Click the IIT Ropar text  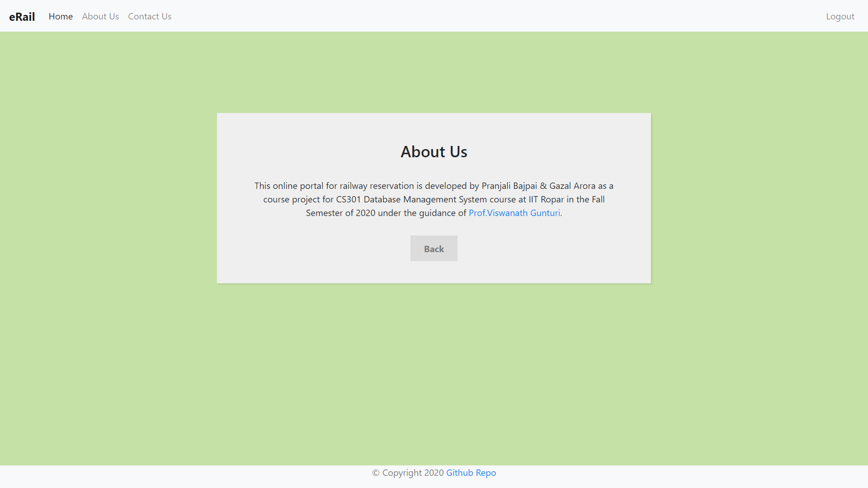click(x=546, y=199)
